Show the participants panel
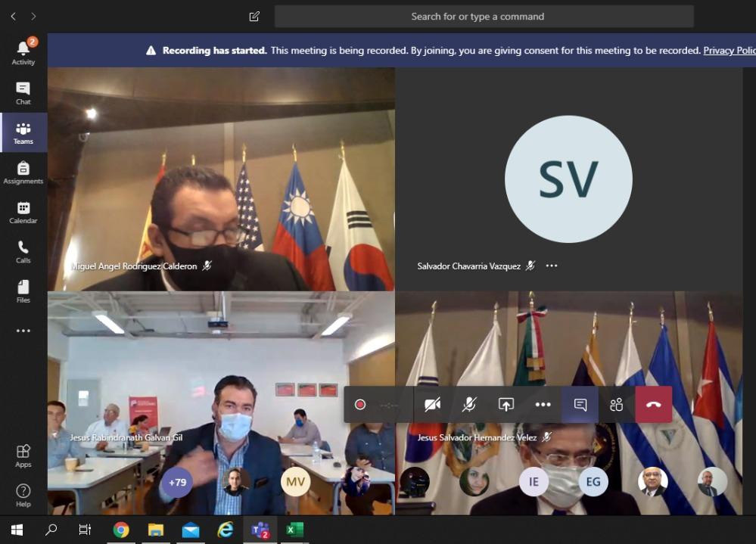756x544 pixels. click(x=617, y=405)
